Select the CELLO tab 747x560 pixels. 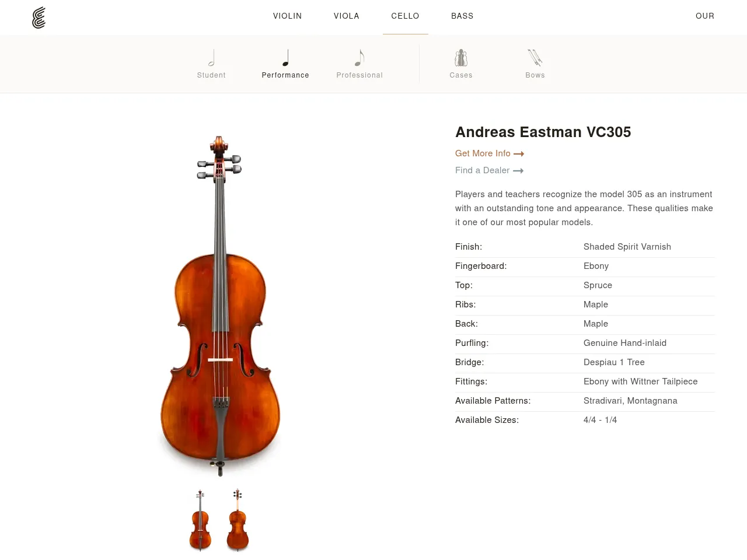click(405, 16)
